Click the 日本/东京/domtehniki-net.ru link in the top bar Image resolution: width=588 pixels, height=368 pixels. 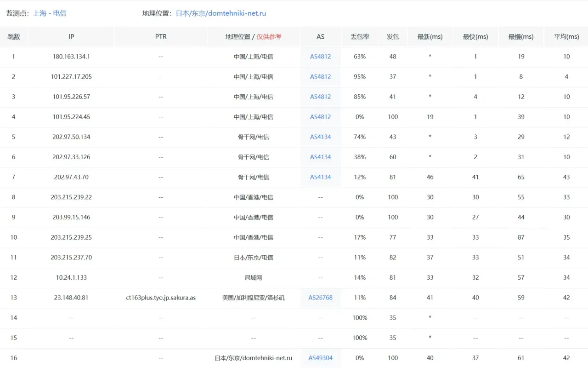(x=221, y=13)
